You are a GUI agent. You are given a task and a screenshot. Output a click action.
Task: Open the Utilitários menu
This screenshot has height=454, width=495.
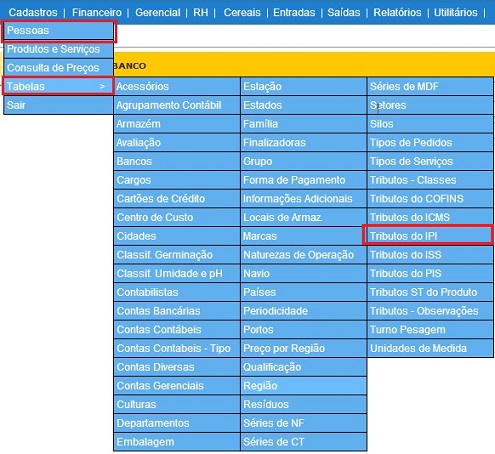coord(455,12)
